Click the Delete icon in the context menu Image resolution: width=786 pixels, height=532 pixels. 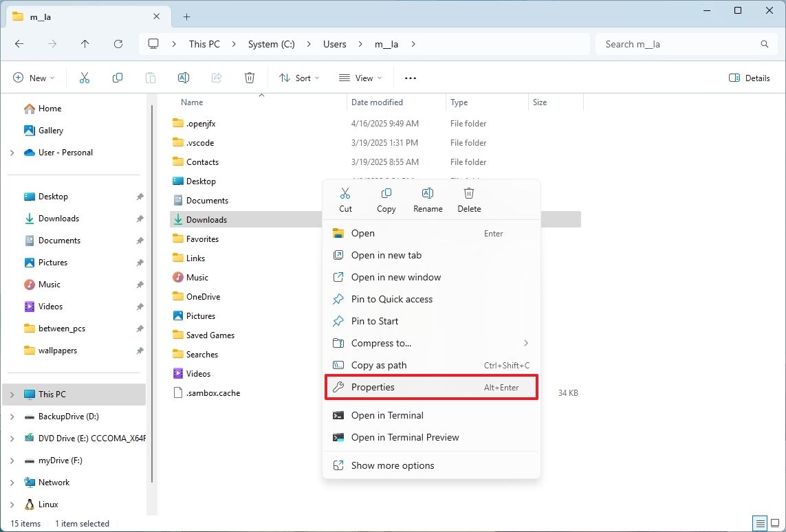[x=468, y=199]
